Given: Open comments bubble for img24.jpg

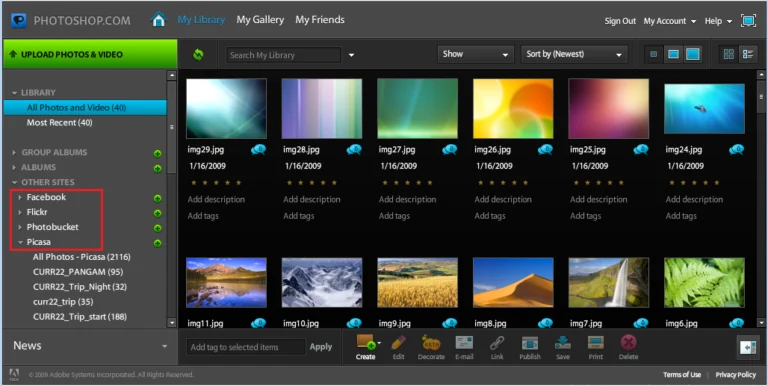Looking at the screenshot, I should (x=736, y=150).
